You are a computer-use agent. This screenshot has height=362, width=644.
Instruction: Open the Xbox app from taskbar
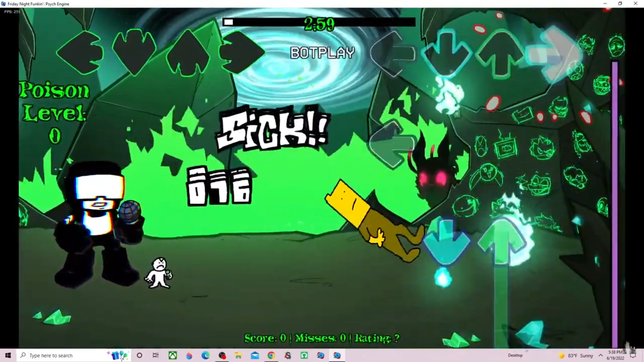[172, 355]
